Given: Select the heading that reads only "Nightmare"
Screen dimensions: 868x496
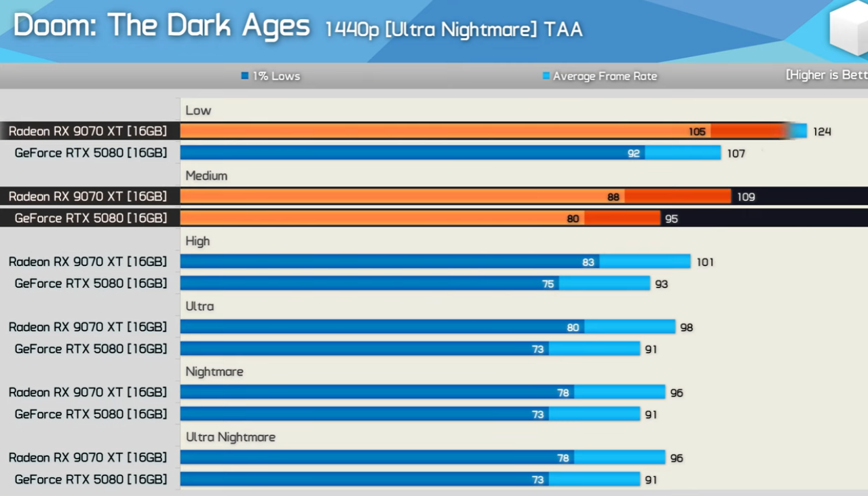Looking at the screenshot, I should click(x=214, y=372).
